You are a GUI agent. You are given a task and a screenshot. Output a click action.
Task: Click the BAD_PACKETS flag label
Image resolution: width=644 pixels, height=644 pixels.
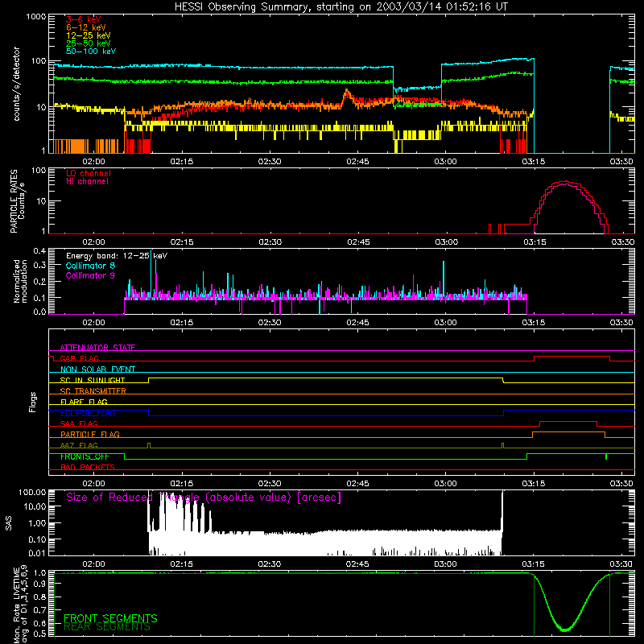click(x=88, y=467)
